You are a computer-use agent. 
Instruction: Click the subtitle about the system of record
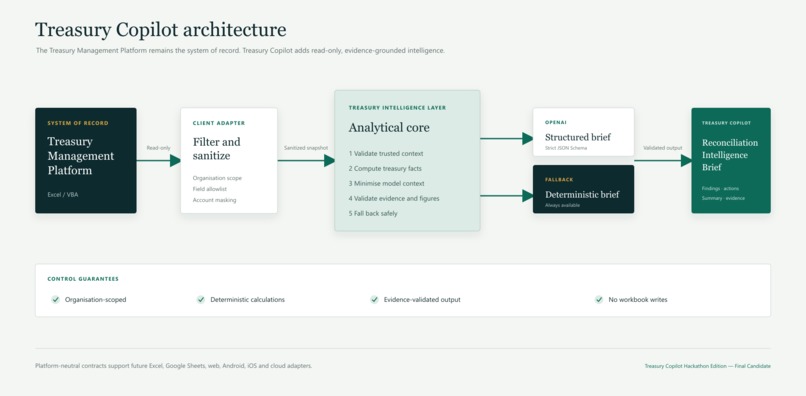coord(240,51)
